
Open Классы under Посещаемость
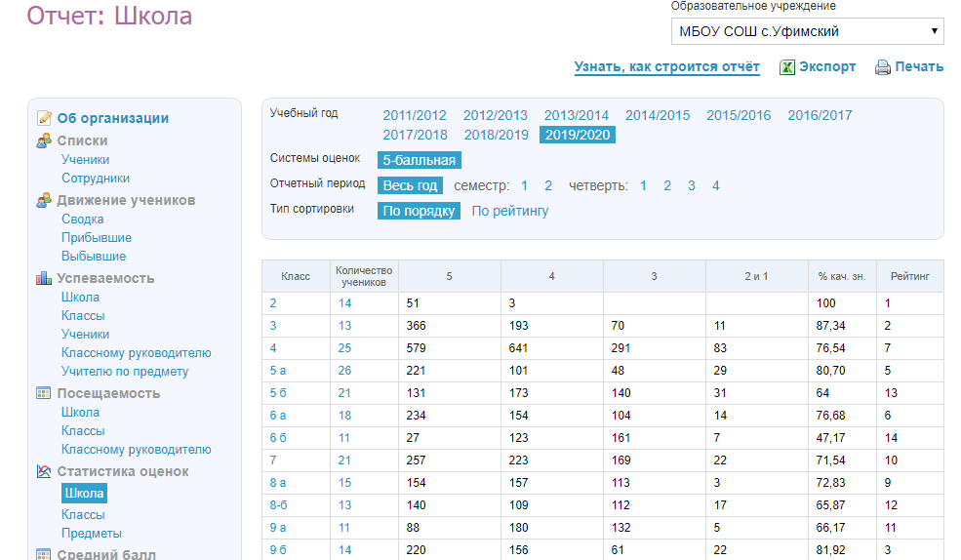point(83,430)
